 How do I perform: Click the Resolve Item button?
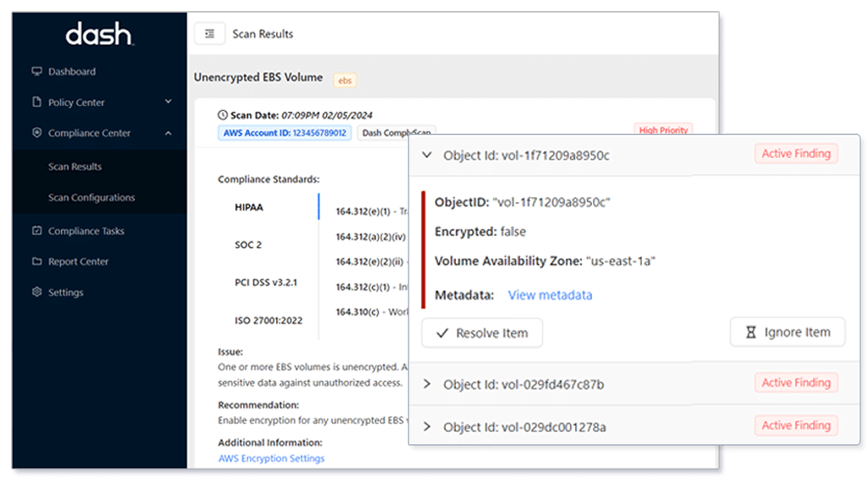482,333
